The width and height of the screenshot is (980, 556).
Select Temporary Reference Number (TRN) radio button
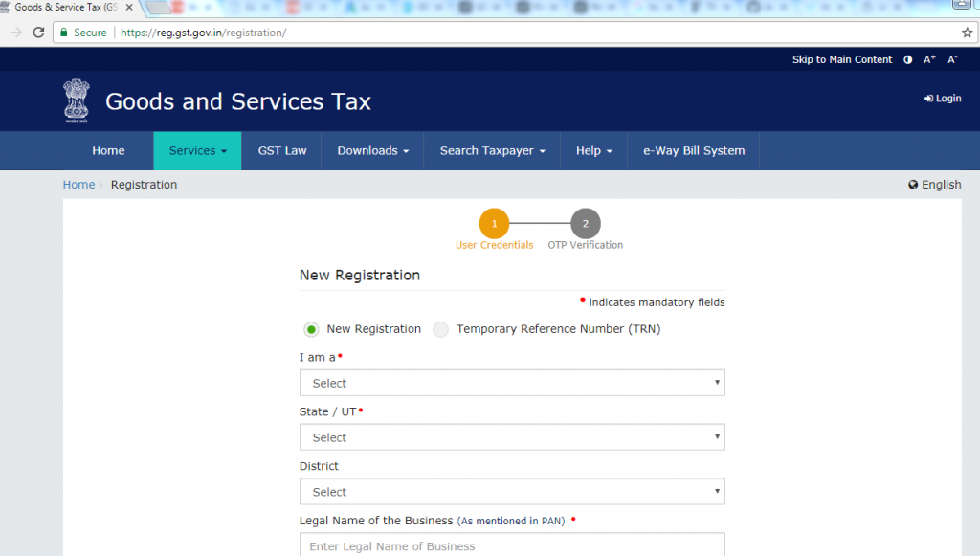[x=440, y=329]
